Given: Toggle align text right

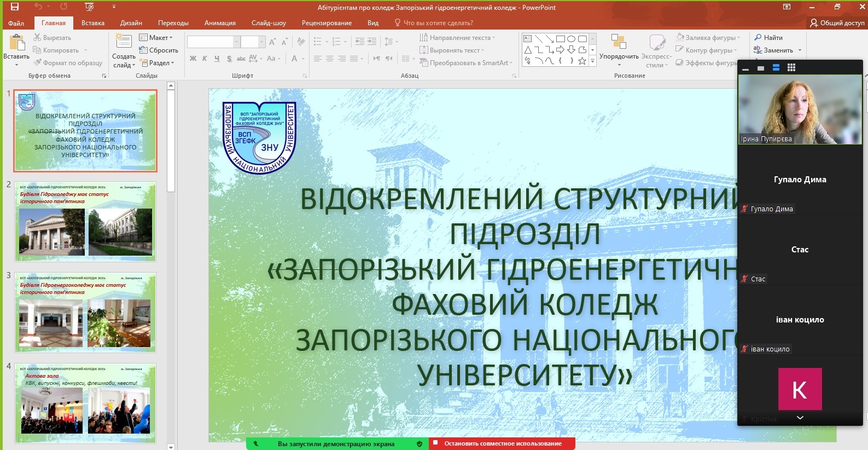Looking at the screenshot, I should coord(342,59).
